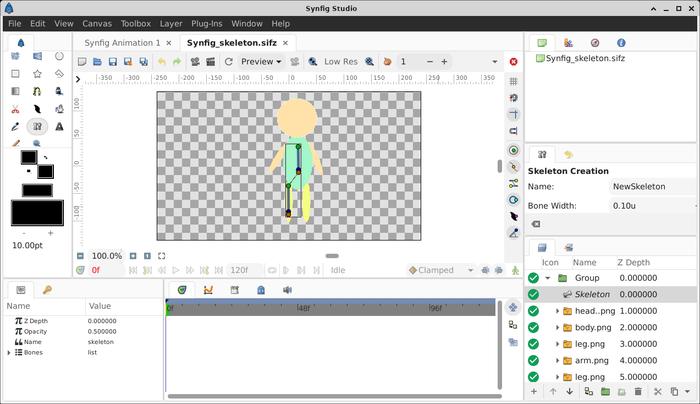
Task: Toggle grid display icon
Action: pos(513,81)
